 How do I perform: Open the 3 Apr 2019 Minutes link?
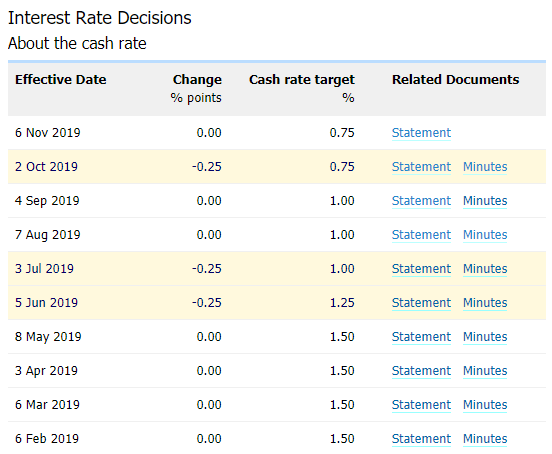tap(485, 371)
